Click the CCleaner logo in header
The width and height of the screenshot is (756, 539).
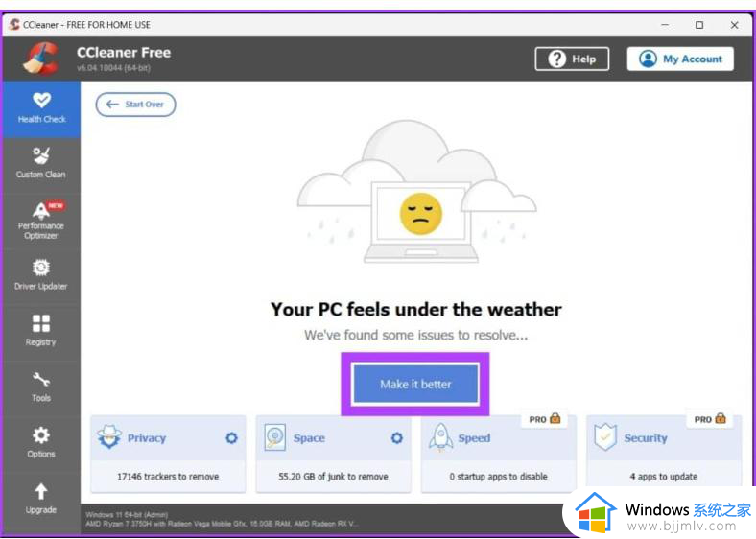coord(40,59)
